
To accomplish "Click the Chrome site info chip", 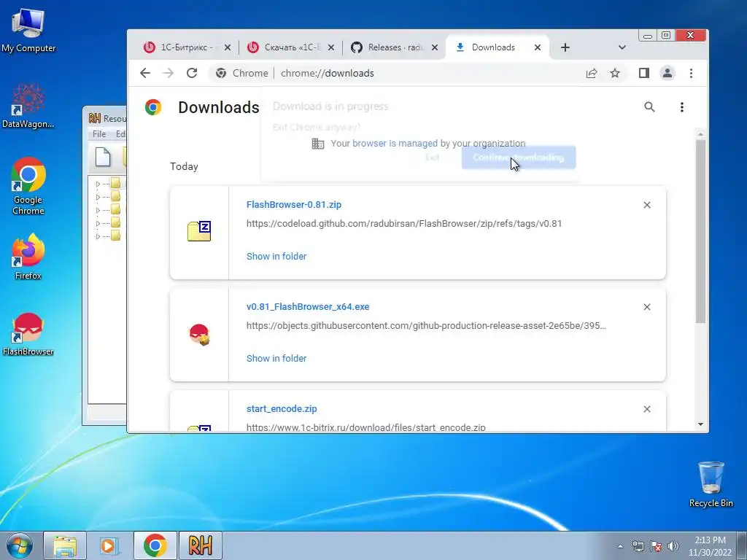I will pyautogui.click(x=241, y=73).
